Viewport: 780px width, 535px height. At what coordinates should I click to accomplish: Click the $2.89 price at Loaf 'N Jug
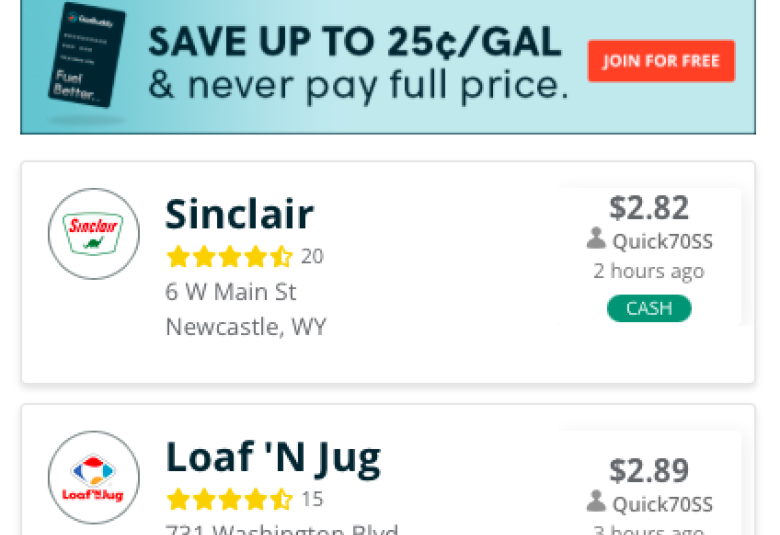[x=649, y=470]
